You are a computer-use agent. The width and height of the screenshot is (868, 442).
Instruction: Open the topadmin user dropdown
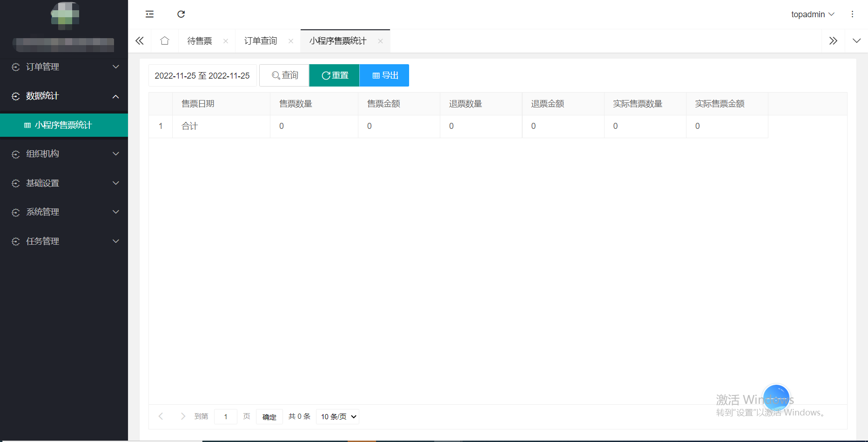812,14
